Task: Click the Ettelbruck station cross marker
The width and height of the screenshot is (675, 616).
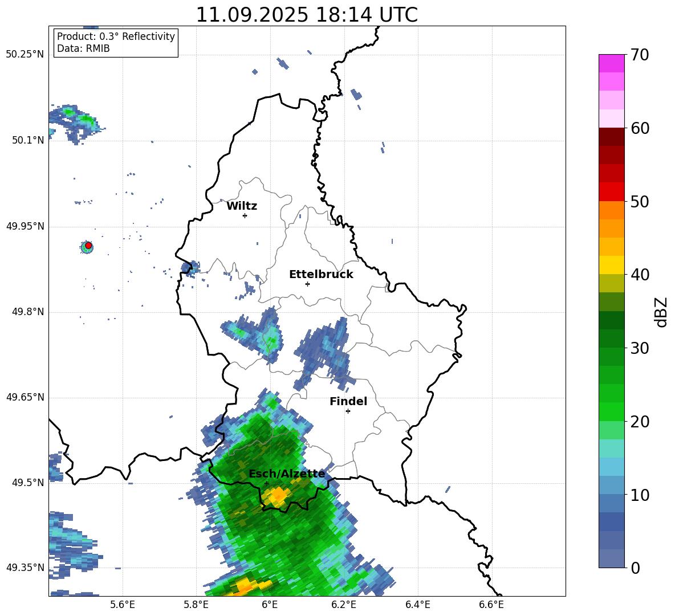Action: [x=307, y=284]
